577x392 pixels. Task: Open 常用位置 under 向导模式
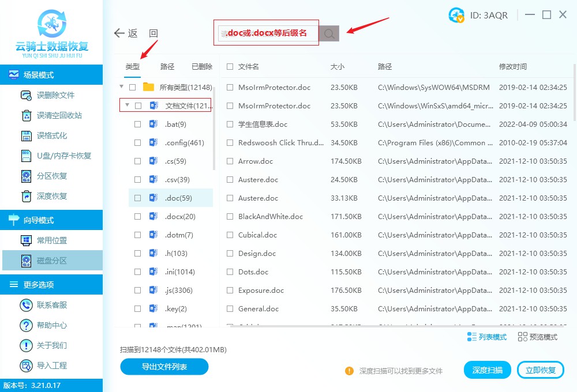pos(51,240)
